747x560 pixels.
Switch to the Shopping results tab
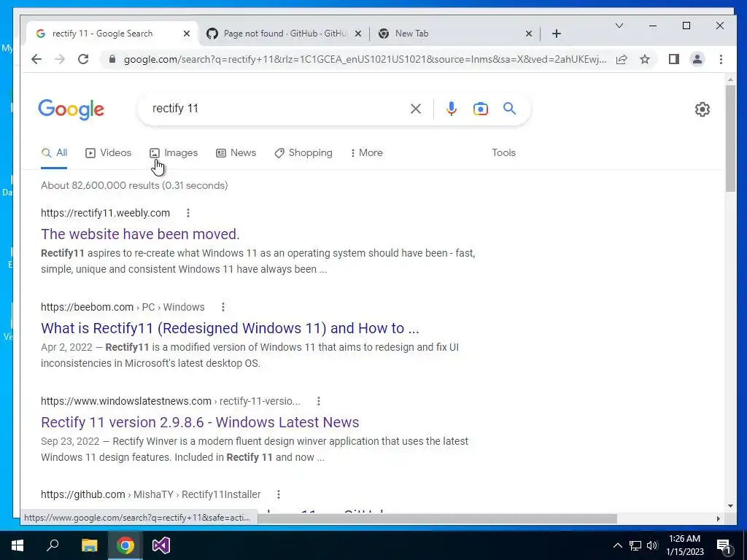point(303,153)
